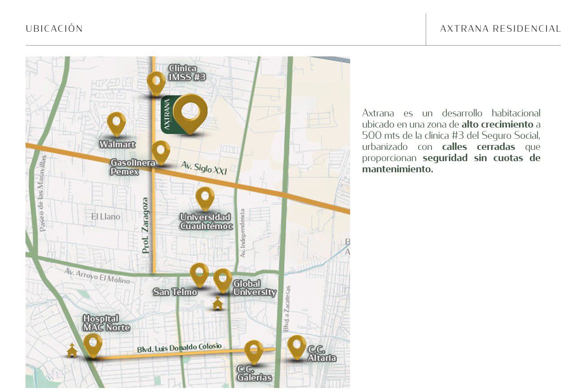This screenshot has width=588, height=392.
Task: Click the Blvd. Luis Donaldo Colosio label
Action: click(179, 348)
